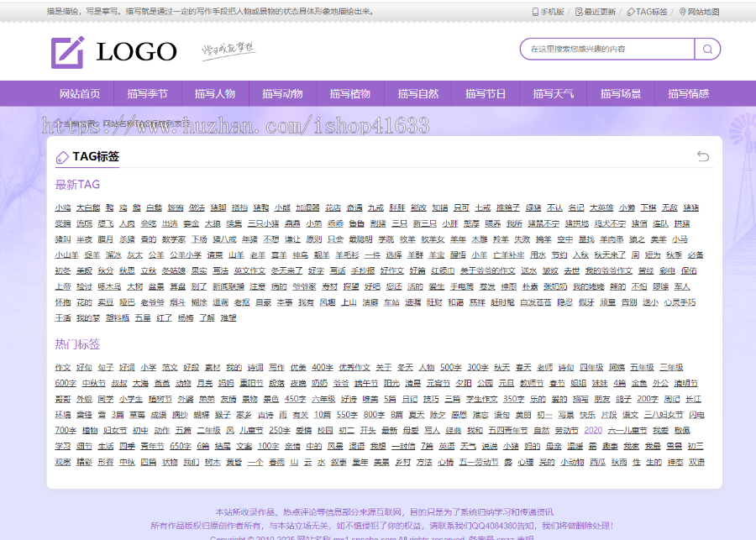The height and width of the screenshot is (540, 756).
Task: Click the 大白鹅 tag
Action: tap(88, 207)
